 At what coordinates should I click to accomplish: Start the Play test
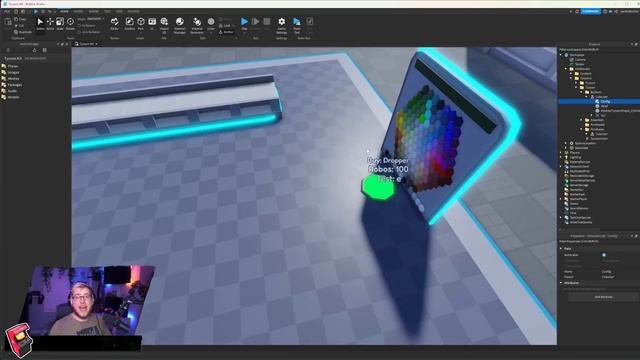click(244, 24)
